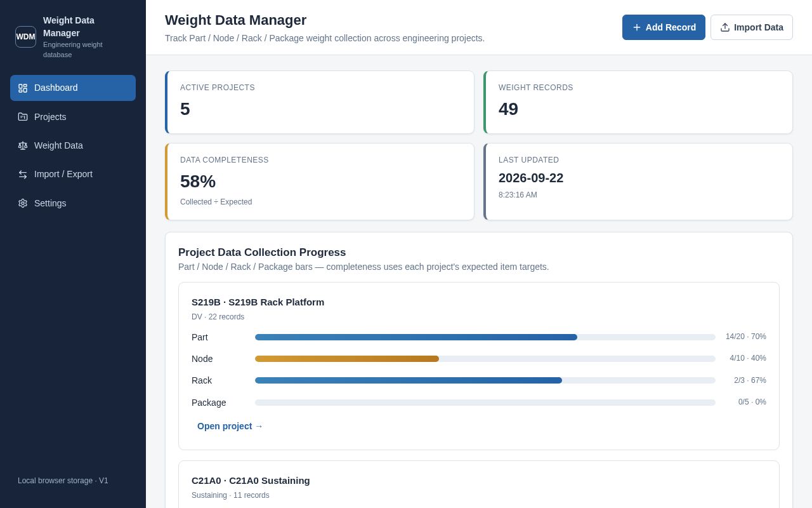This screenshot has height=508, width=812.
Task: Click the 'Node' row label in S219B
Action: (x=202, y=359)
